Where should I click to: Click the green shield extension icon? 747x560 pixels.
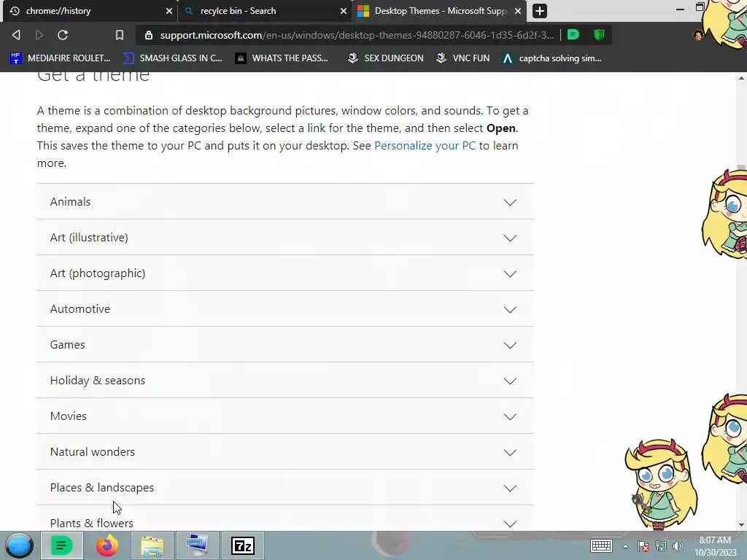(x=599, y=35)
